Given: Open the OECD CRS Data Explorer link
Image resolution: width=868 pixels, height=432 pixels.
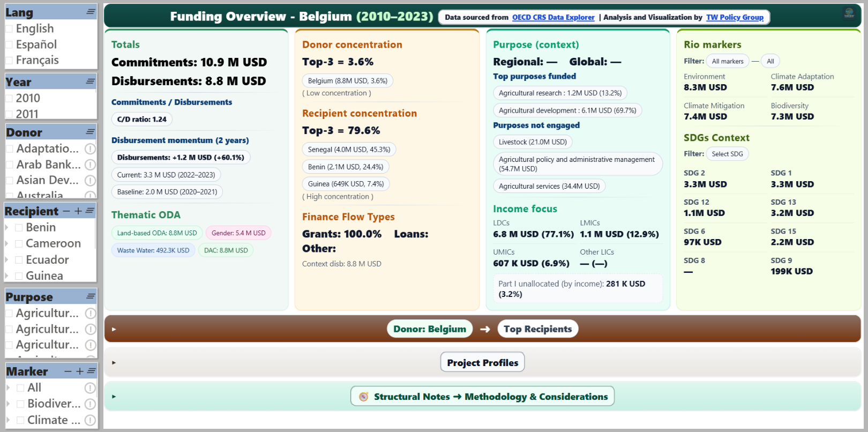Looking at the screenshot, I should click(x=553, y=17).
